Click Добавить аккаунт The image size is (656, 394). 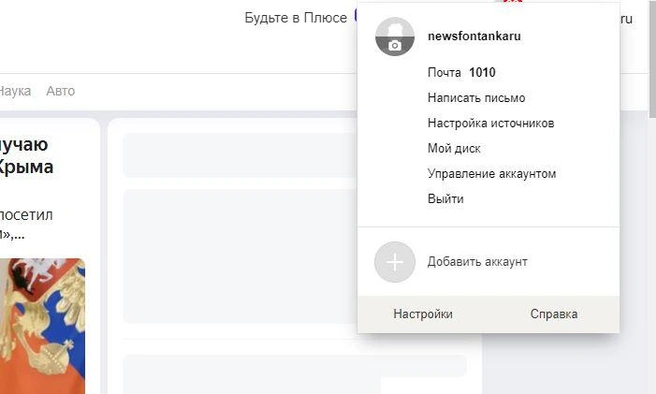pyautogui.click(x=477, y=262)
